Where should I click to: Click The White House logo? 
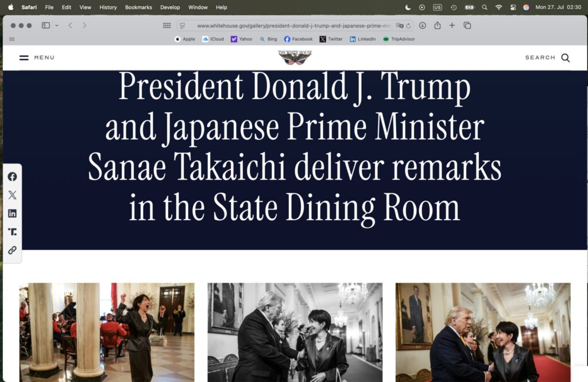tap(295, 58)
